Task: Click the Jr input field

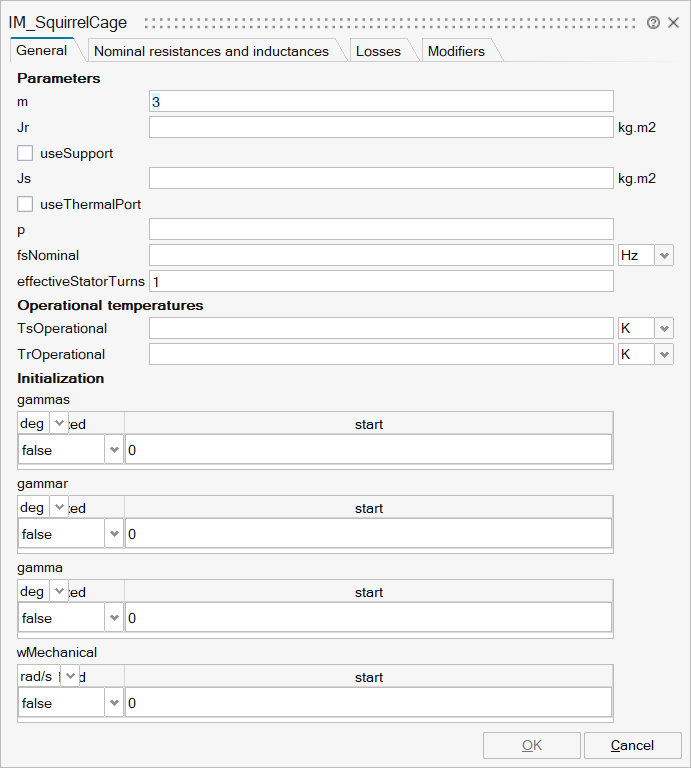Action: [x=380, y=127]
